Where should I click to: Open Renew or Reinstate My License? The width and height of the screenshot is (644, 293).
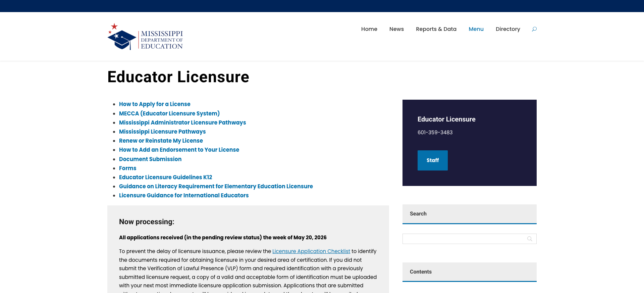pyautogui.click(x=161, y=141)
